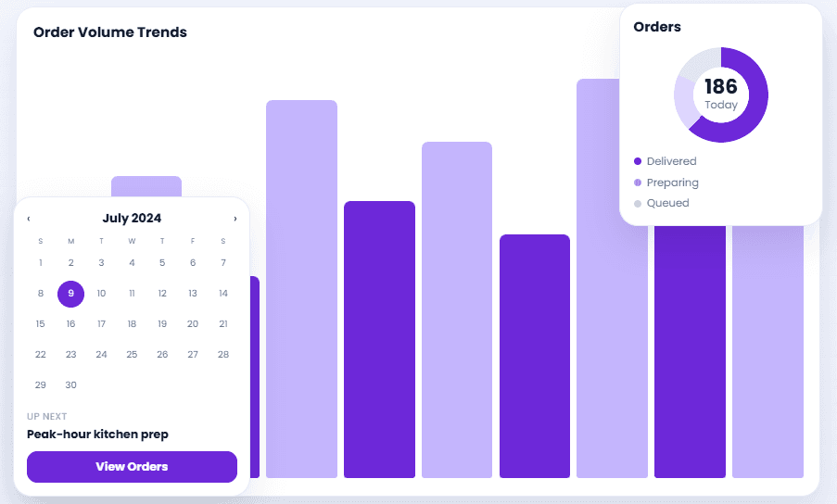Click the Preparing legend dot
837x504 pixels.
point(638,183)
